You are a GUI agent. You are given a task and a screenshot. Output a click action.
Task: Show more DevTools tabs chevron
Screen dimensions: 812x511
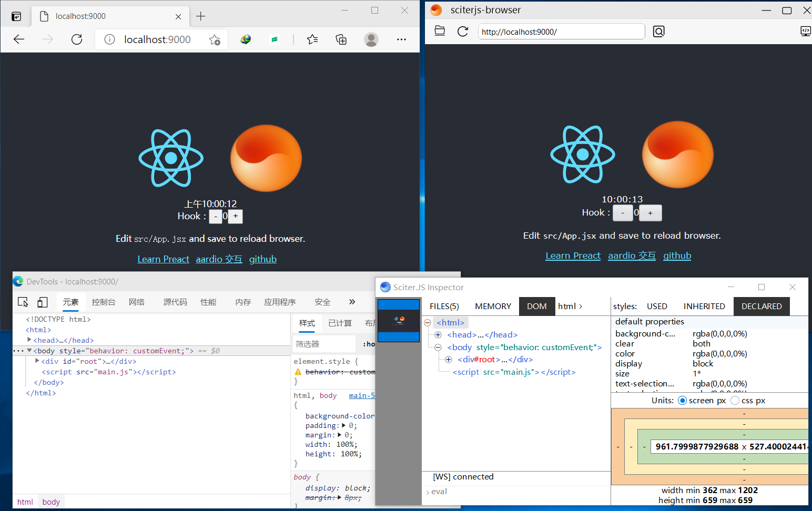(x=352, y=302)
